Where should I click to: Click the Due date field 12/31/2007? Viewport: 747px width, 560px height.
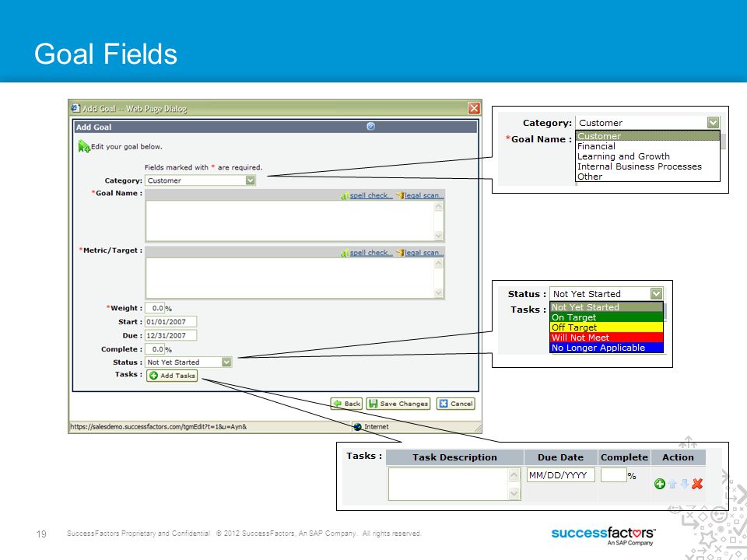[x=170, y=335]
